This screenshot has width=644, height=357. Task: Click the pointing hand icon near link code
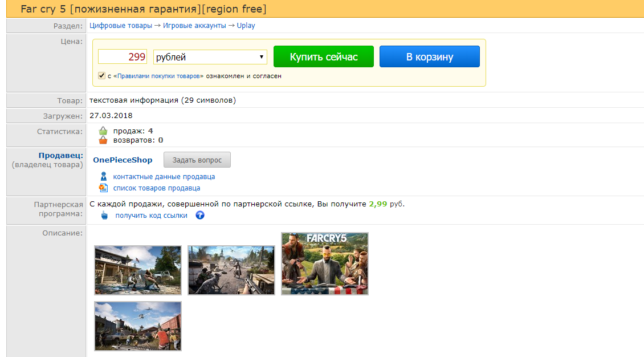(104, 215)
